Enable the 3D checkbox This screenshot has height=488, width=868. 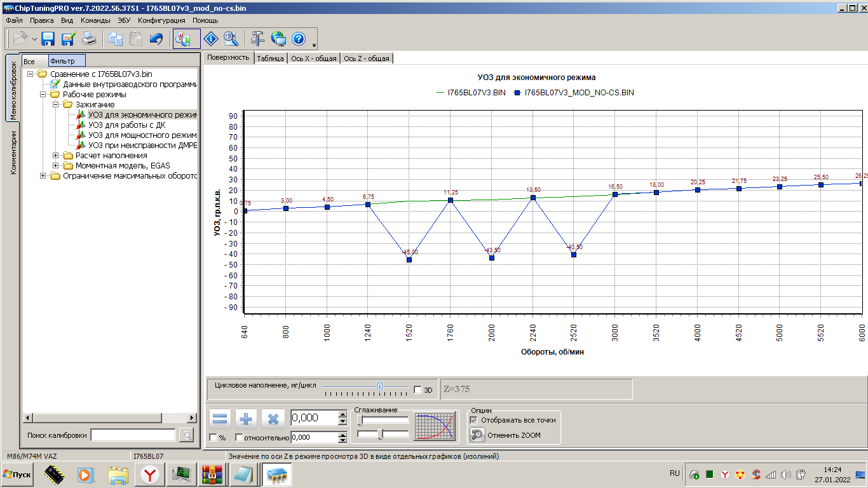click(417, 390)
